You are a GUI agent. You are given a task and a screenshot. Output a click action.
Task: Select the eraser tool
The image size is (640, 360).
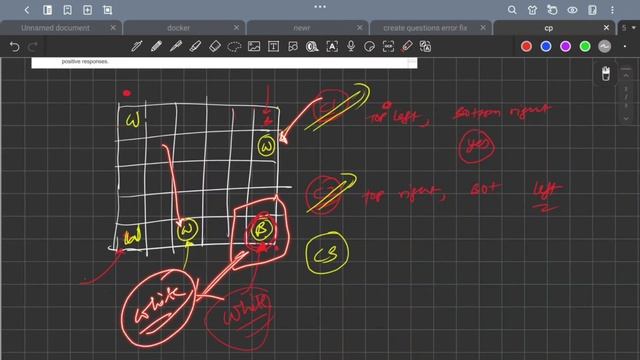pos(215,47)
